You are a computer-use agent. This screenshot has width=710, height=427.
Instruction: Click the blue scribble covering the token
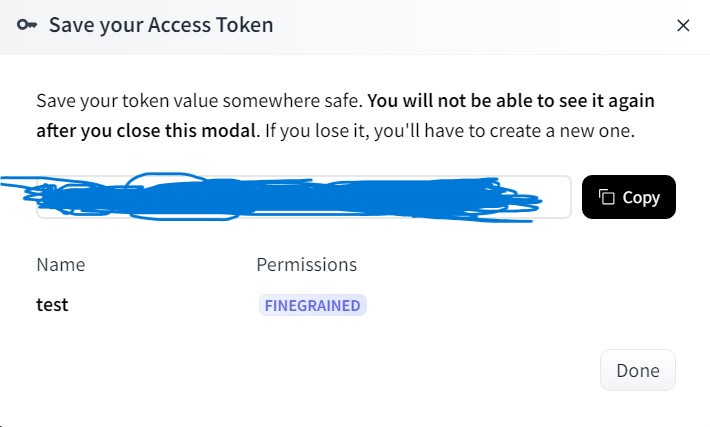272,197
